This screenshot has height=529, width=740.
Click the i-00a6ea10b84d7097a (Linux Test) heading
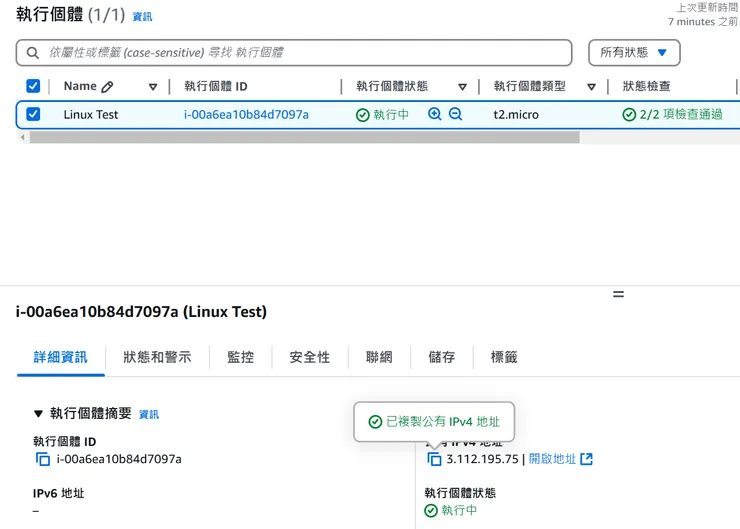pyautogui.click(x=141, y=312)
